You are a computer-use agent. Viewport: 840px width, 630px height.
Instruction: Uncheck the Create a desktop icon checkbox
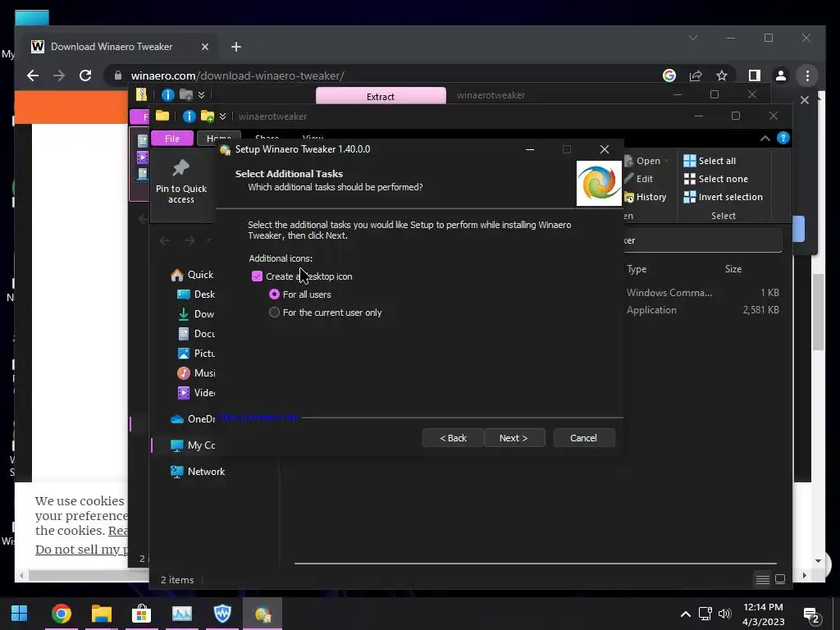(x=257, y=276)
